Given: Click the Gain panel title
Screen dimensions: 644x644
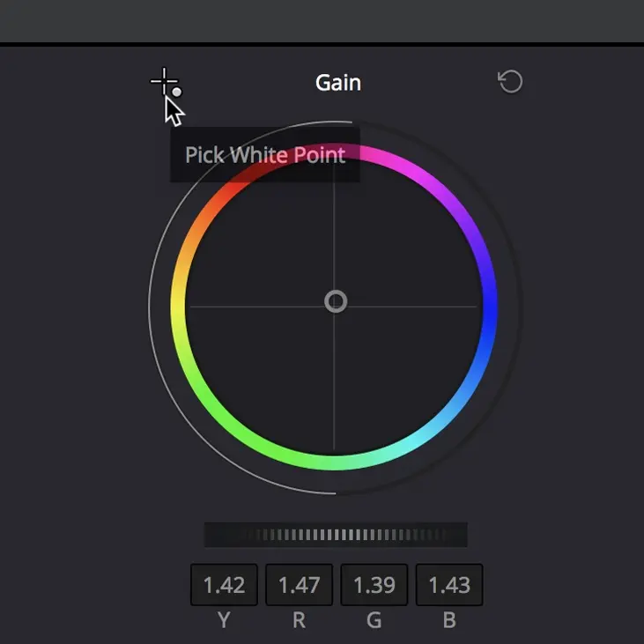Looking at the screenshot, I should 338,83.
